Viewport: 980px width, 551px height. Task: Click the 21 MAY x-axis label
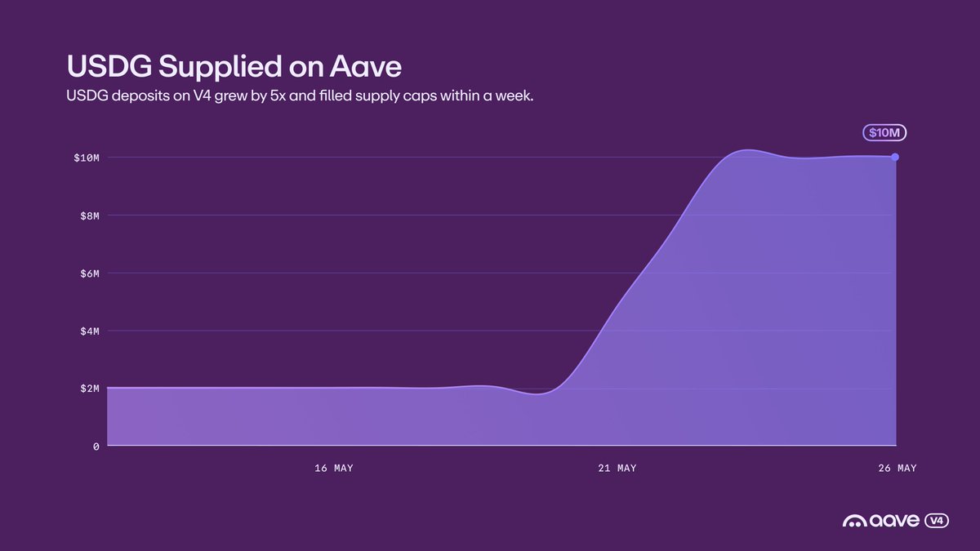pos(617,469)
